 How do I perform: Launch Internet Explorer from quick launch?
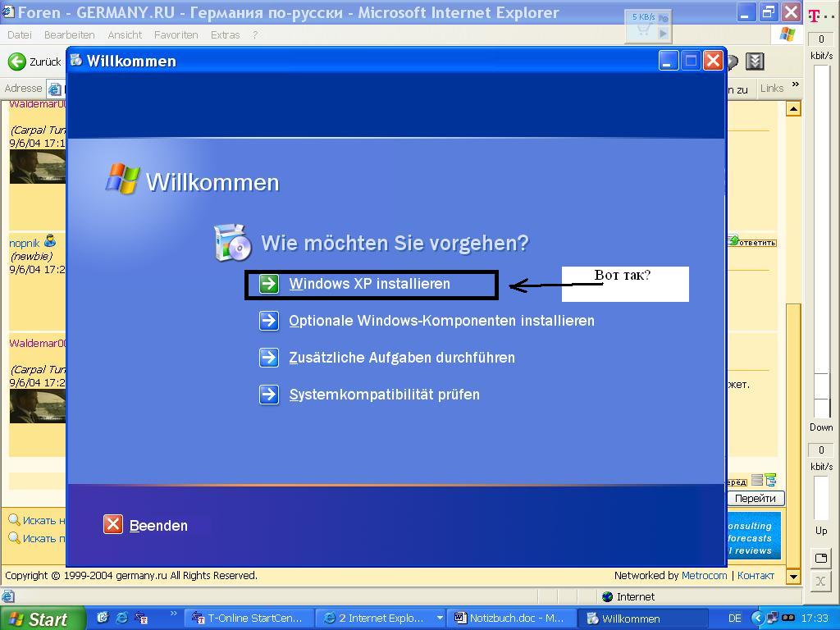pos(122,618)
